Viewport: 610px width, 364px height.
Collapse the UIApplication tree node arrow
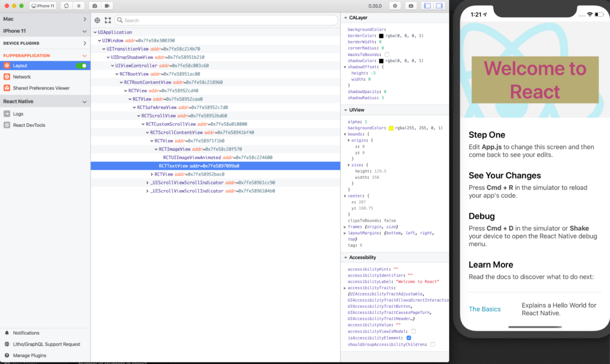(x=95, y=32)
